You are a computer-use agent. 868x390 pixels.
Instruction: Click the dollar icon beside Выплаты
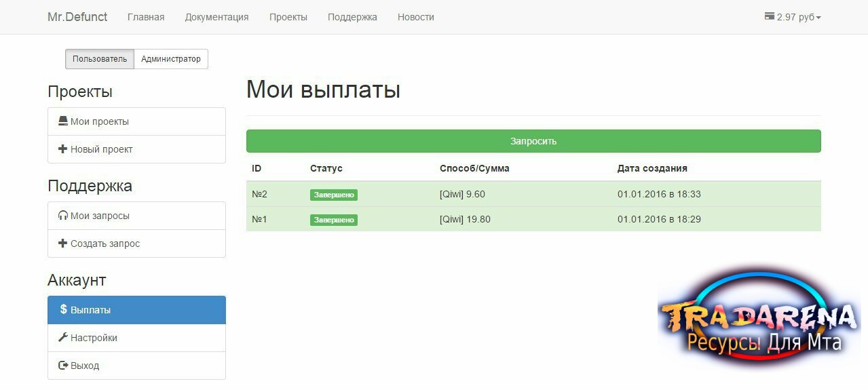pyautogui.click(x=64, y=309)
